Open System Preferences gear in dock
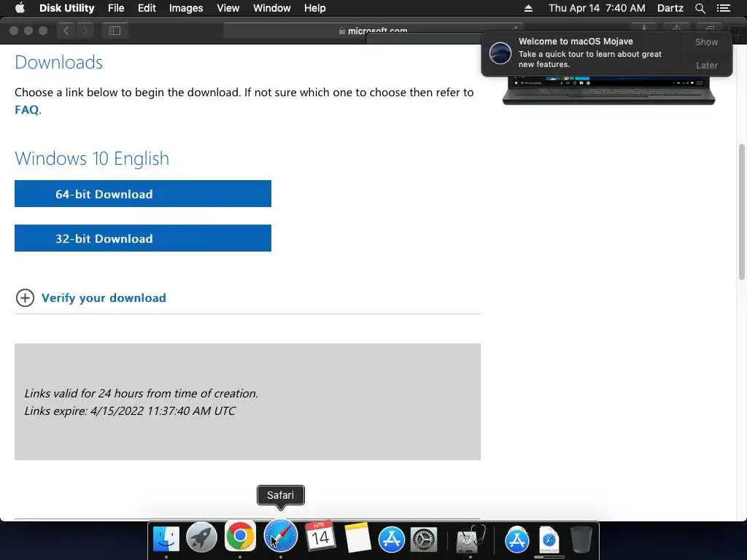 424,540
